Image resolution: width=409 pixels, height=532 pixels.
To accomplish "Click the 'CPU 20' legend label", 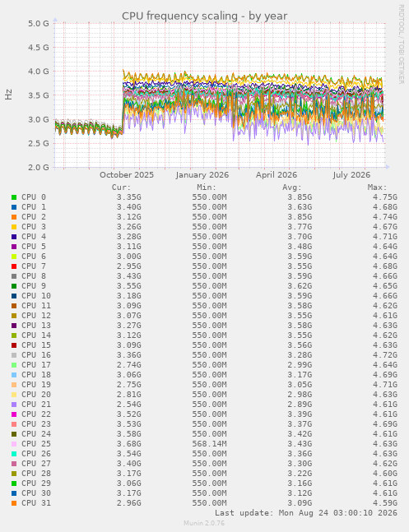I will 36,394.
